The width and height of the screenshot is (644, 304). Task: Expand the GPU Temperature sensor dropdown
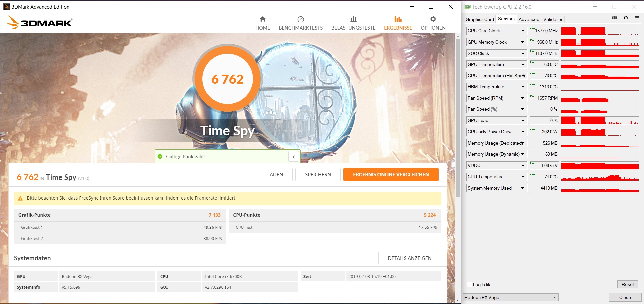[523, 65]
